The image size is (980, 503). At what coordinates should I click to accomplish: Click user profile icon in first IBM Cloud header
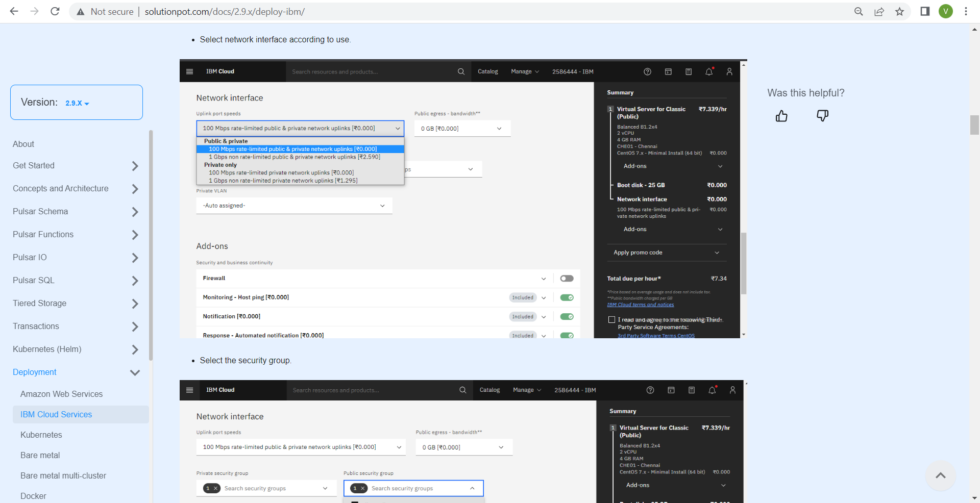tap(729, 71)
